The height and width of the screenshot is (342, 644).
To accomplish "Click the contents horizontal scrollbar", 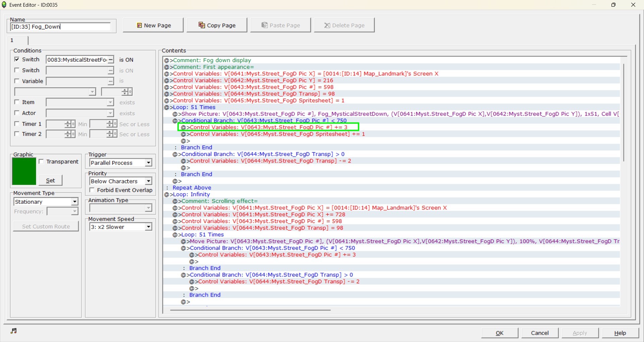I will (250, 310).
